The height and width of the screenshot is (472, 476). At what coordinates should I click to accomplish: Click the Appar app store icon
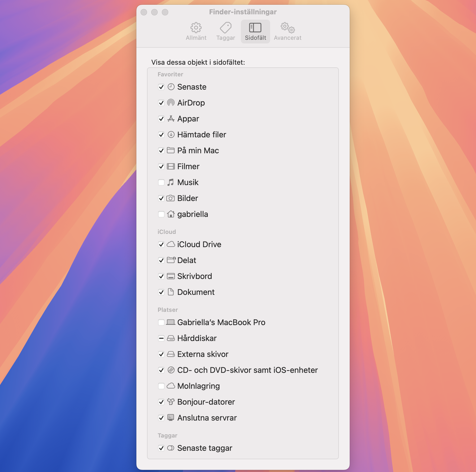point(171,119)
